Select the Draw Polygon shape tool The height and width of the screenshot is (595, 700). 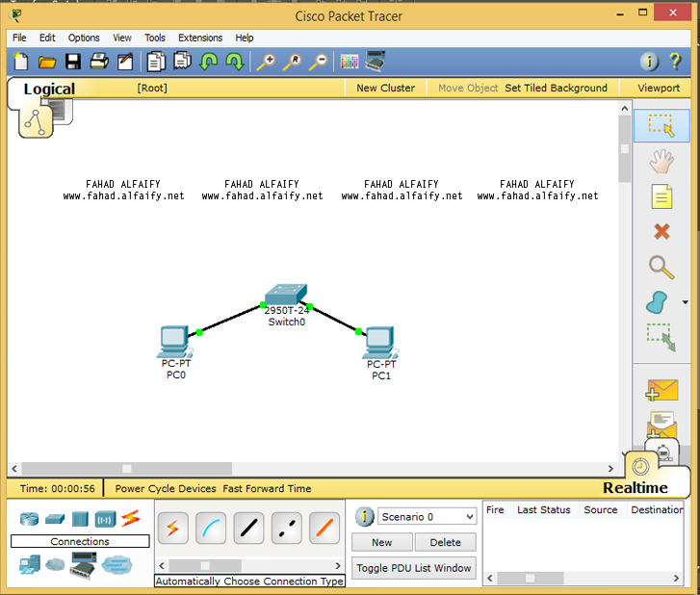(657, 302)
